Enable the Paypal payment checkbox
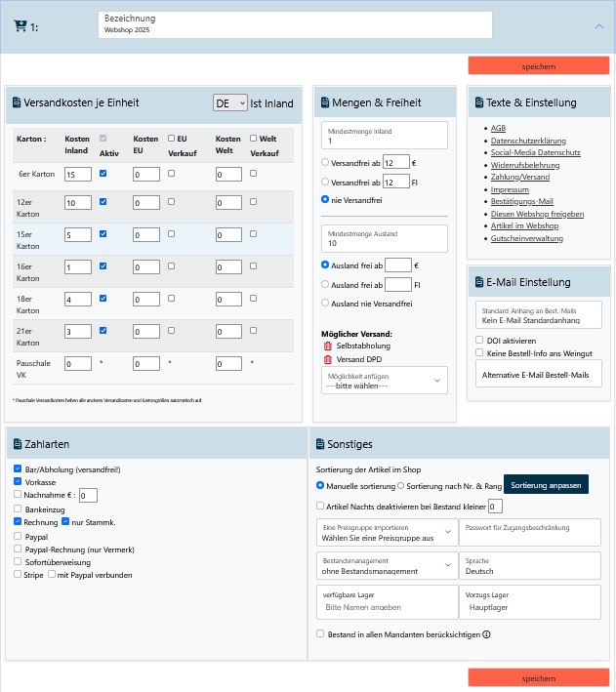This screenshot has width=616, height=692. coord(18,536)
